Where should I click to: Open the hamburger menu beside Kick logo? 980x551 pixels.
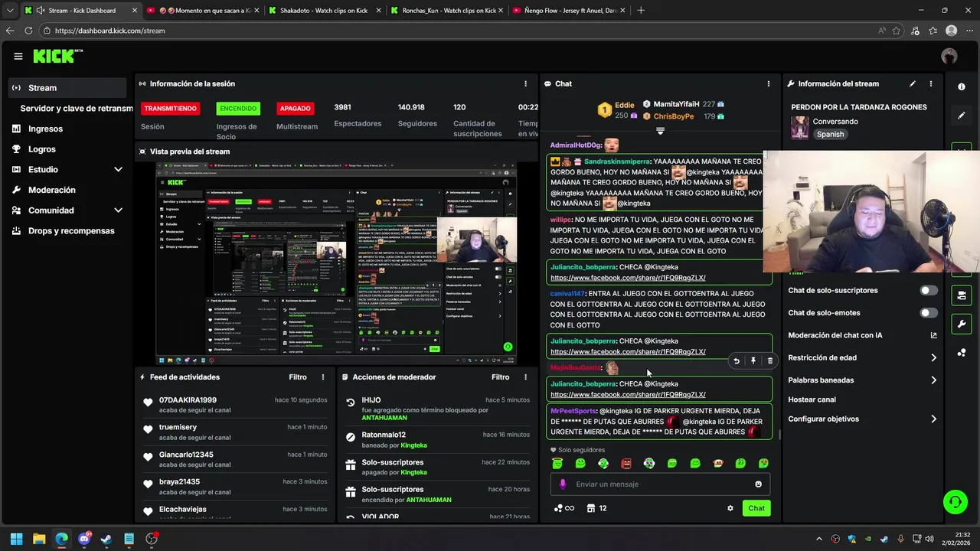click(18, 56)
